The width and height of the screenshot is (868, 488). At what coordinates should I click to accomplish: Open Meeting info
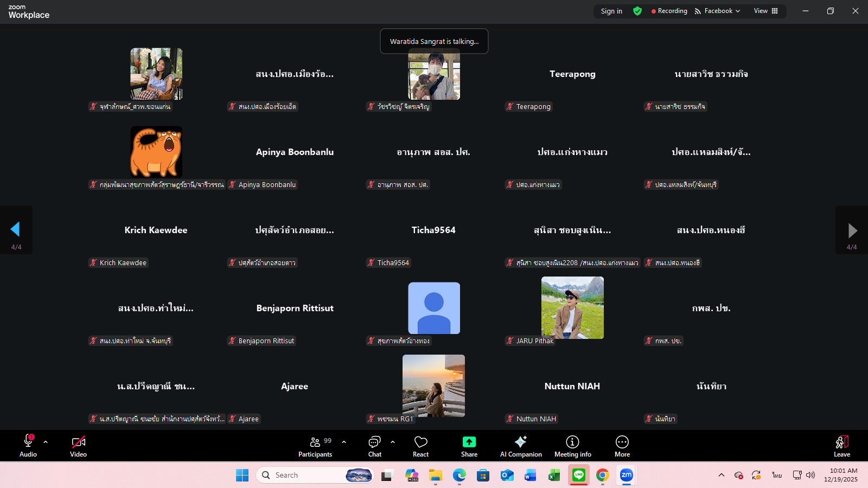572,446
